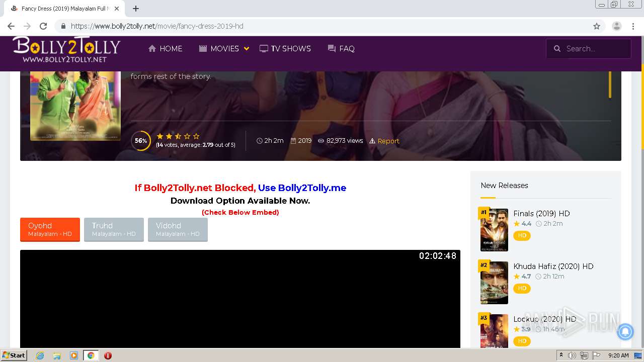Click the Report link
The height and width of the screenshot is (362, 644).
tap(384, 141)
